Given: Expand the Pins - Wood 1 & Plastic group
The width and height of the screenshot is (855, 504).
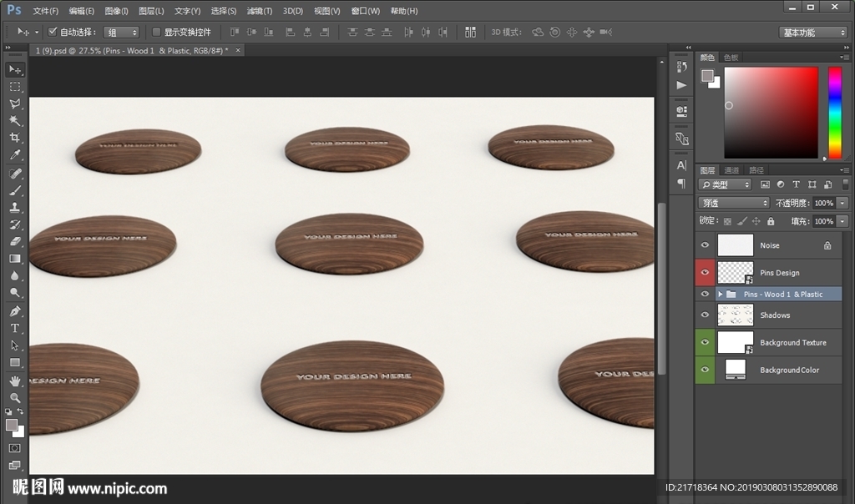Looking at the screenshot, I should pos(720,295).
